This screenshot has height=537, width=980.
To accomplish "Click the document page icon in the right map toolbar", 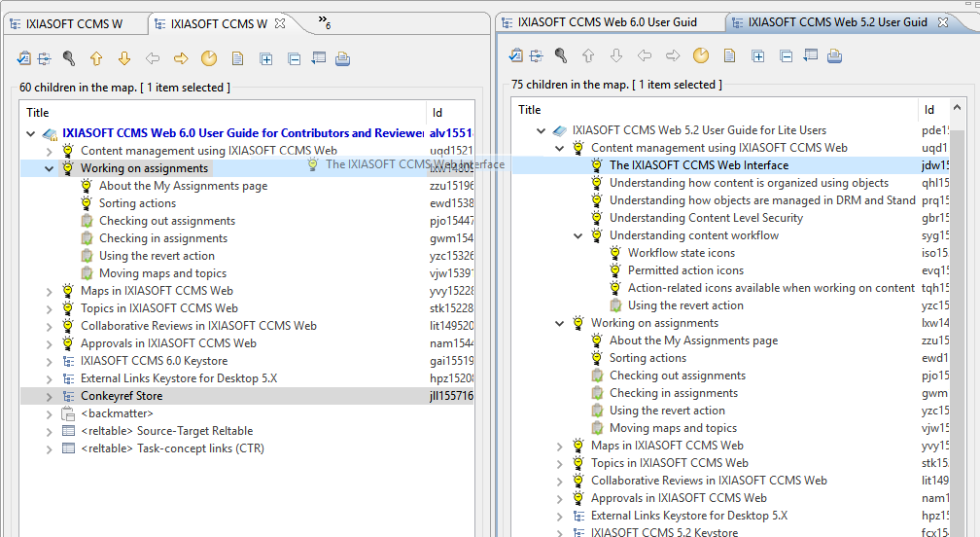I will tap(729, 55).
